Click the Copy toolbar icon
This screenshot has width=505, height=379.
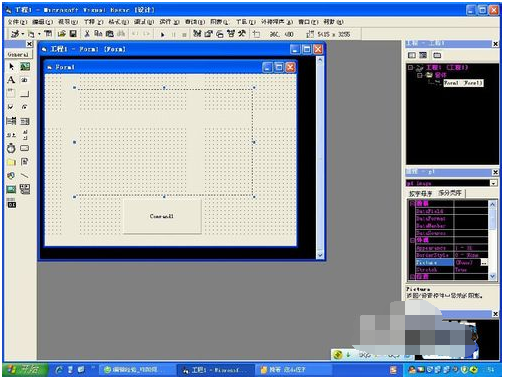(98, 33)
